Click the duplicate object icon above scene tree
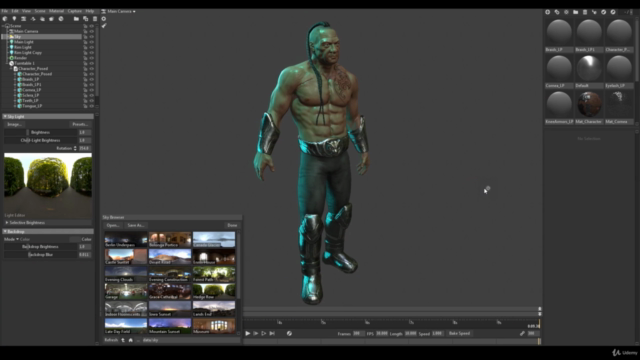Viewport: 640px width, 360px height. click(x=85, y=19)
